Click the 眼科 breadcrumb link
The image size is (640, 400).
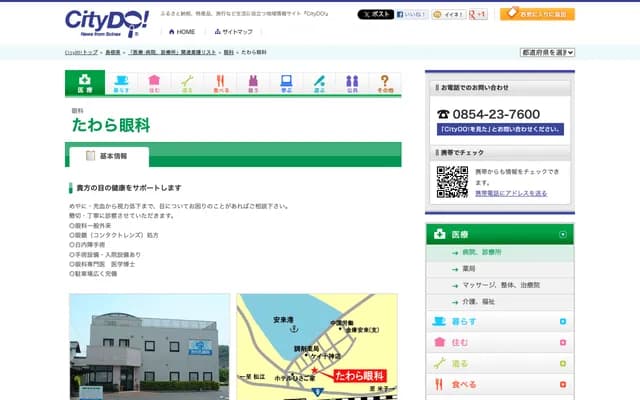coord(229,52)
